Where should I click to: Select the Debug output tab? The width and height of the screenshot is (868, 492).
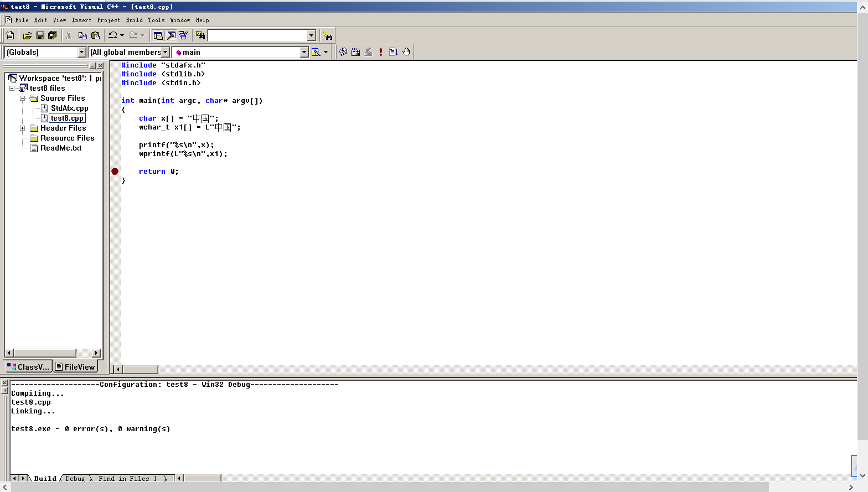75,478
